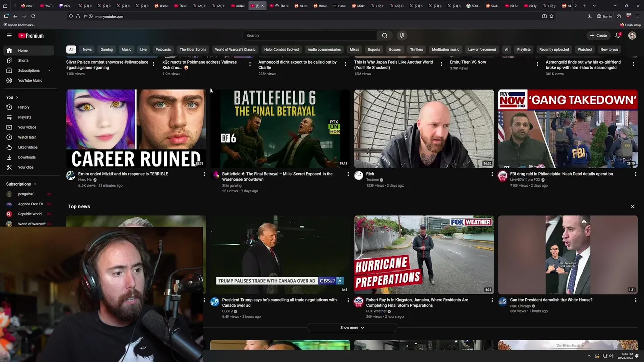Expand Top news with Show more
The image size is (644, 362).
click(x=352, y=328)
